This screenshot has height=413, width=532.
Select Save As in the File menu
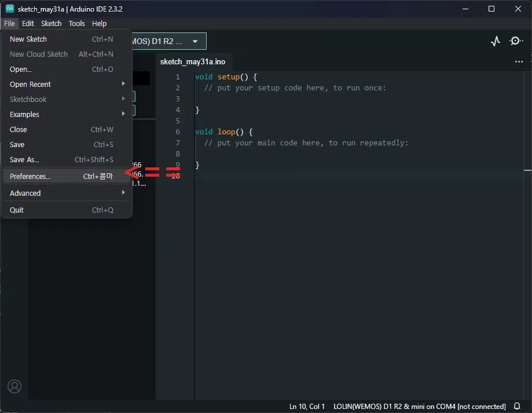(x=24, y=159)
